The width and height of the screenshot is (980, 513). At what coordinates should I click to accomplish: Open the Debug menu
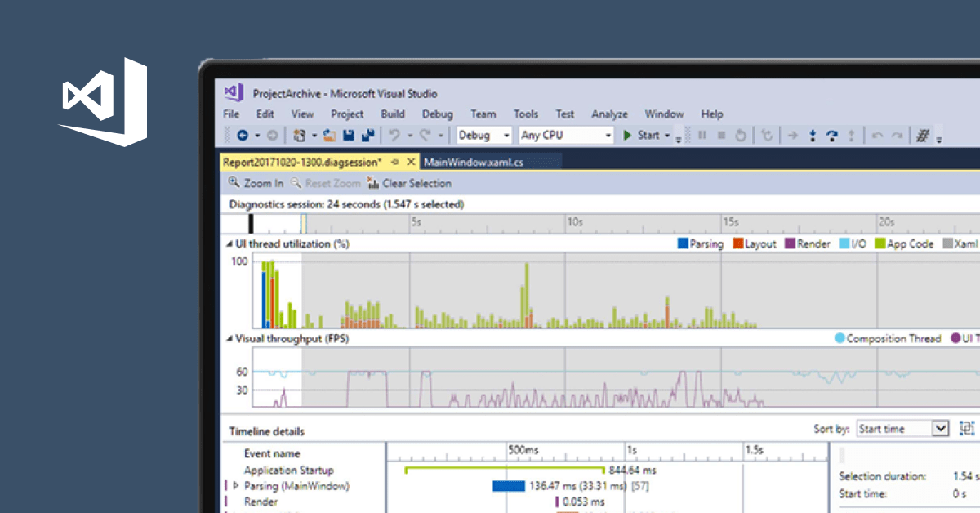pos(438,114)
